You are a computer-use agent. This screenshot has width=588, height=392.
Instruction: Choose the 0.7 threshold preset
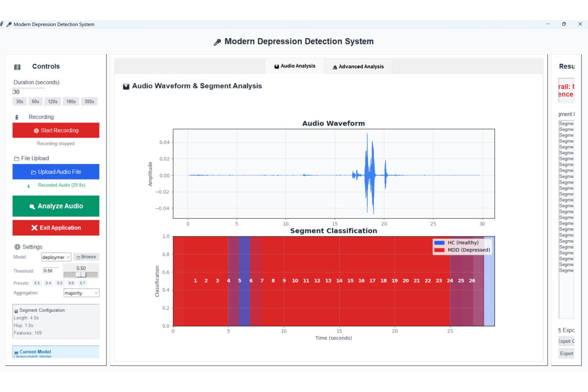pos(82,283)
